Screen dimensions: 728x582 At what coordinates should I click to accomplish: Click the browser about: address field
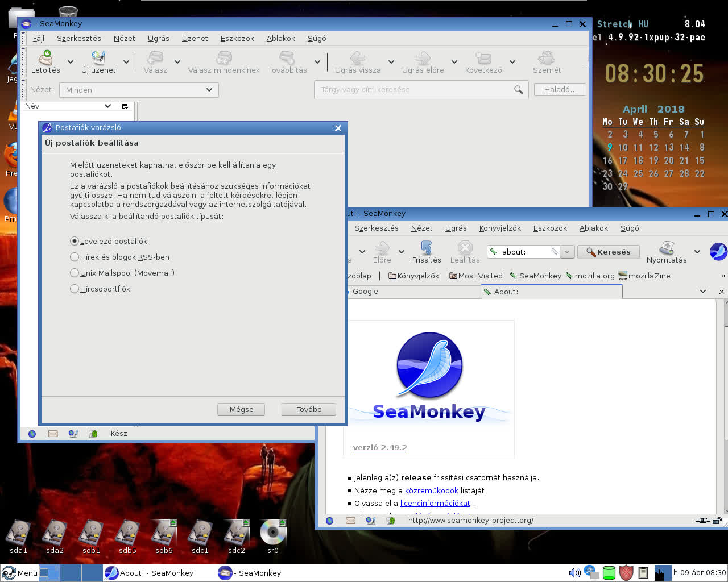pos(523,252)
